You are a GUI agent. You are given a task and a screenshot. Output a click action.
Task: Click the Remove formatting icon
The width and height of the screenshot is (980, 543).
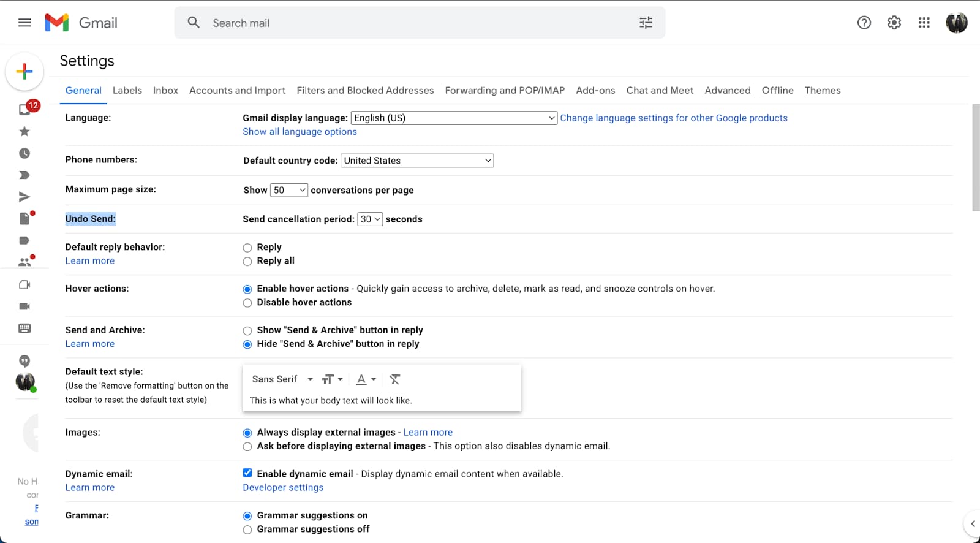coord(394,379)
